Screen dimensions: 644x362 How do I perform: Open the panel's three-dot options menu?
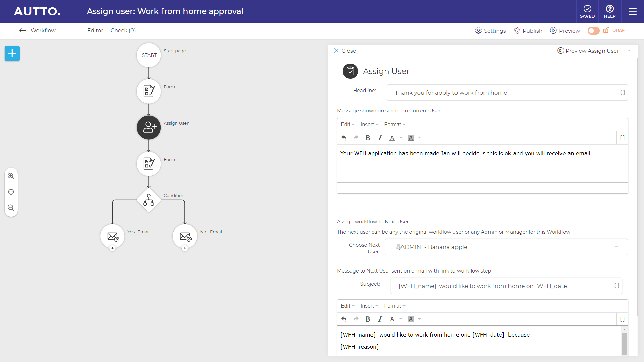pos(629,51)
